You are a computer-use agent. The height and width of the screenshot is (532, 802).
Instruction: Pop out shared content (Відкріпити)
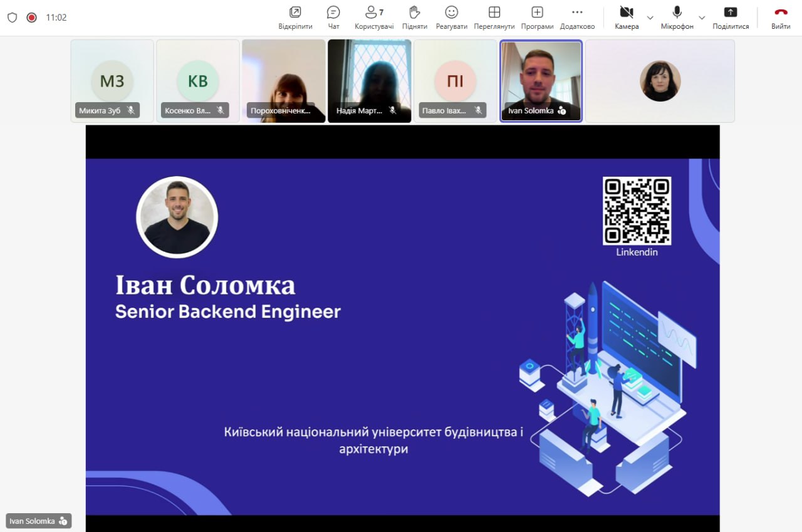click(x=295, y=18)
